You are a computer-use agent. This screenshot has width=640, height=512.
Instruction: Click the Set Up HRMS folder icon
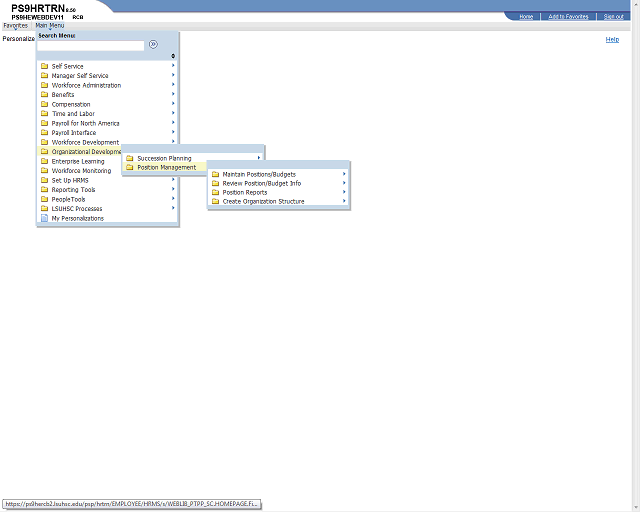[44, 180]
